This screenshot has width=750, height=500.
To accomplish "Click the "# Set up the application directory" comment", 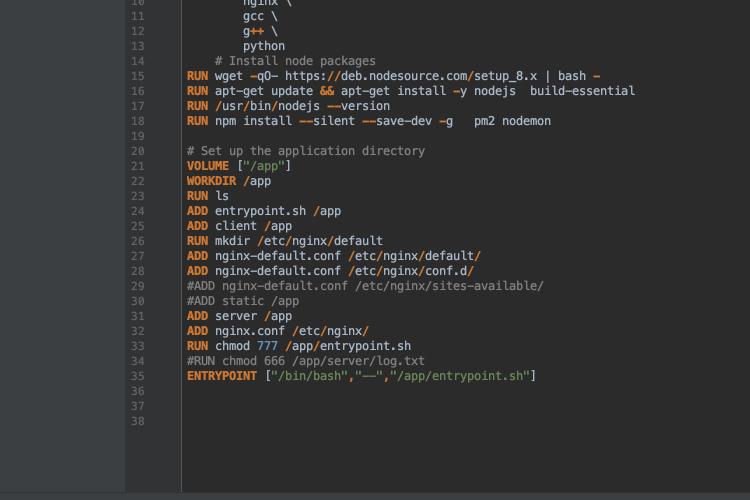I will click(x=306, y=151).
